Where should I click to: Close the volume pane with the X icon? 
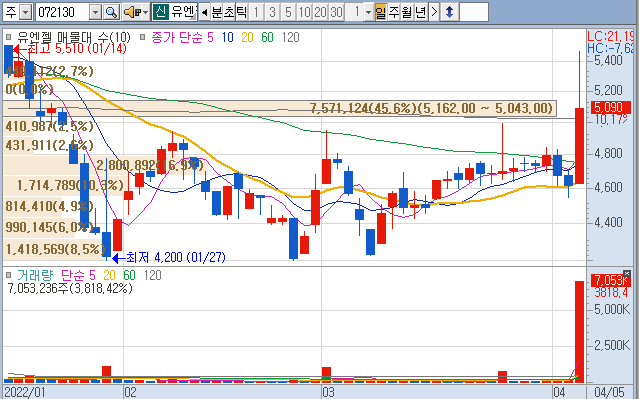(x=627, y=273)
